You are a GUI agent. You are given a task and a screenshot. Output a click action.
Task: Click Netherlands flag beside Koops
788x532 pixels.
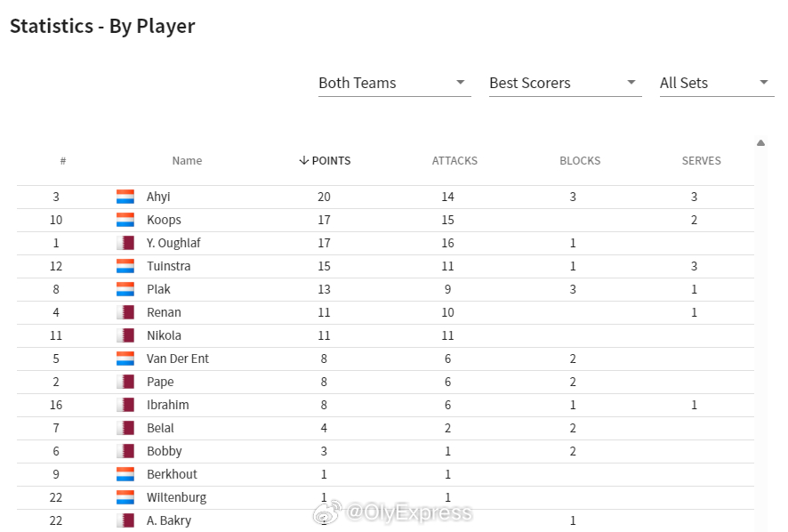[x=125, y=220]
